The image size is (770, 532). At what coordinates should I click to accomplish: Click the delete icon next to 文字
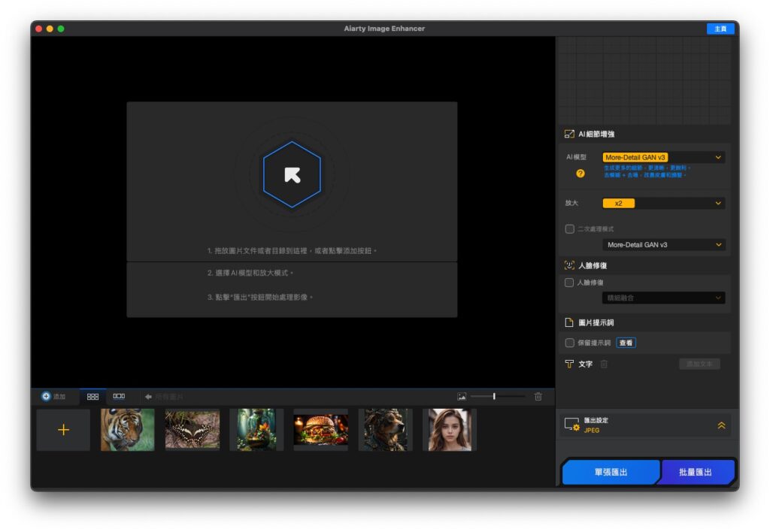click(604, 364)
